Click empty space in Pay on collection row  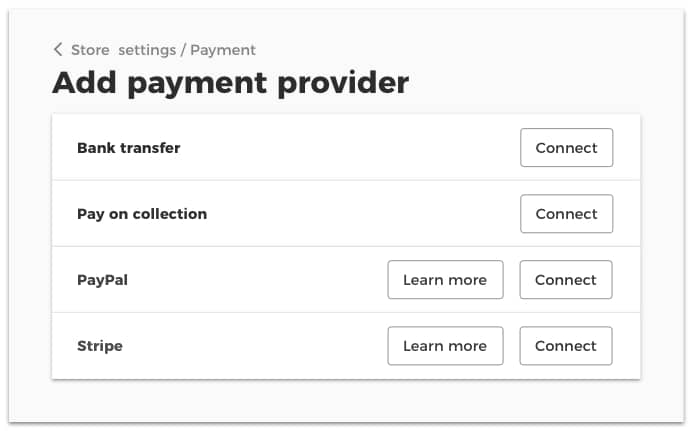tap(360, 214)
